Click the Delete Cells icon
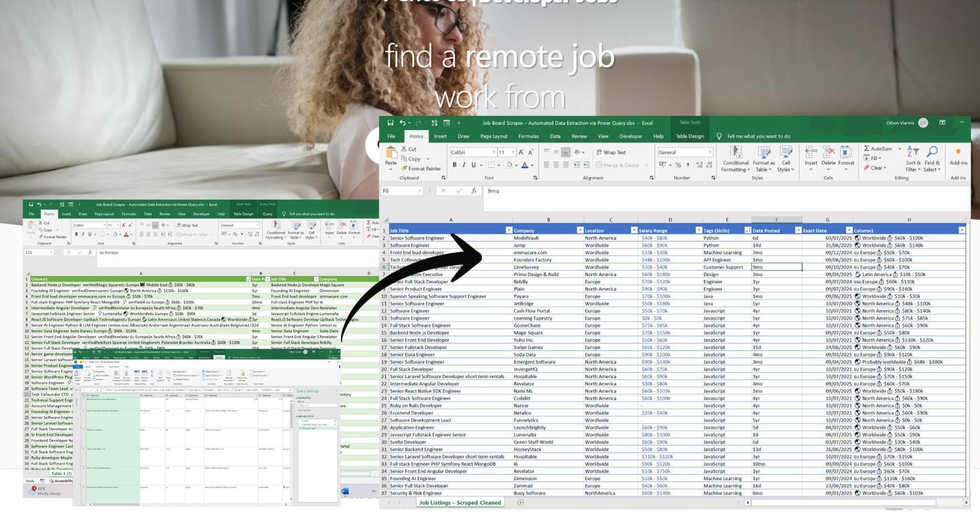 pos(828,151)
